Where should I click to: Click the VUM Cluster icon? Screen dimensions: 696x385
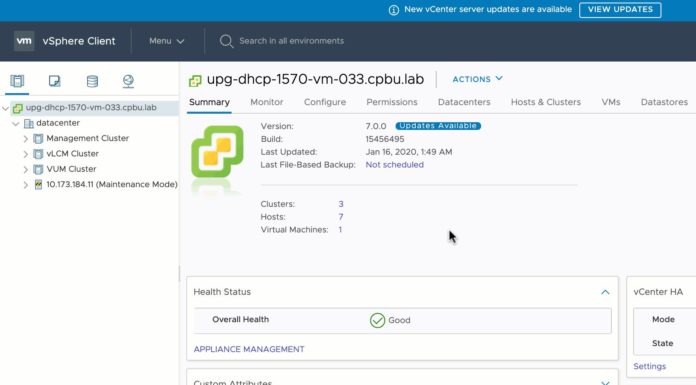pos(39,169)
